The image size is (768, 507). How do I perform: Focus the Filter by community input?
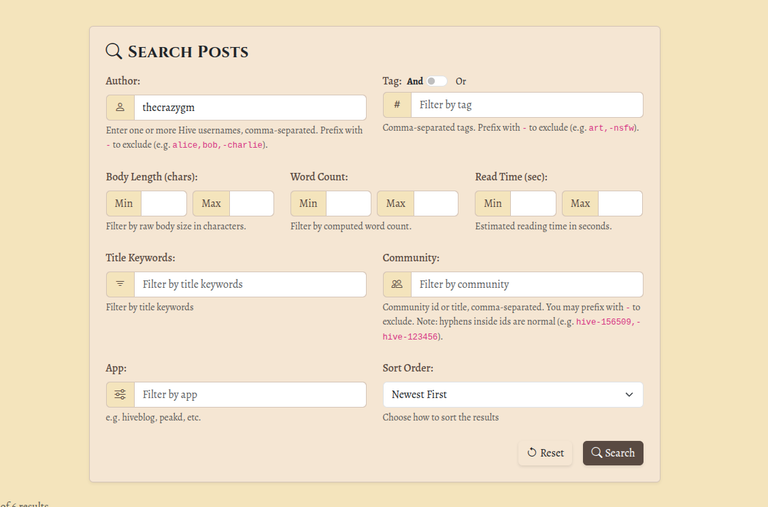pos(527,284)
